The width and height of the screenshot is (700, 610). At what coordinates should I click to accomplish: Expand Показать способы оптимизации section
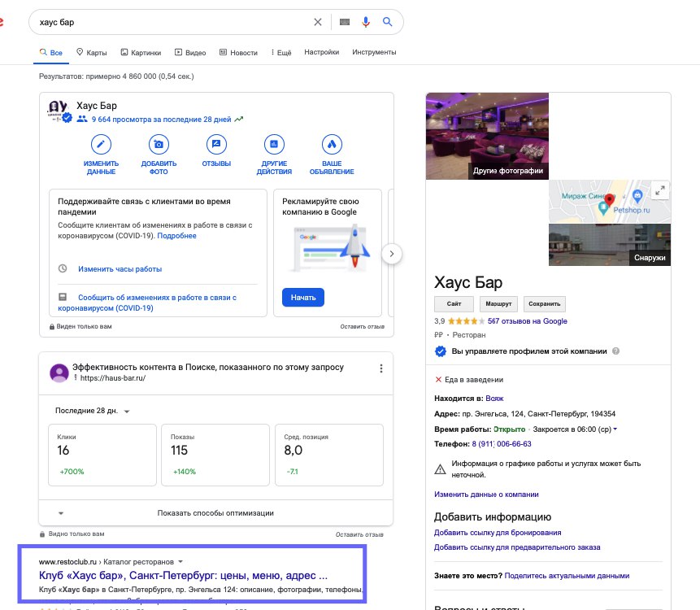pyautogui.click(x=215, y=513)
